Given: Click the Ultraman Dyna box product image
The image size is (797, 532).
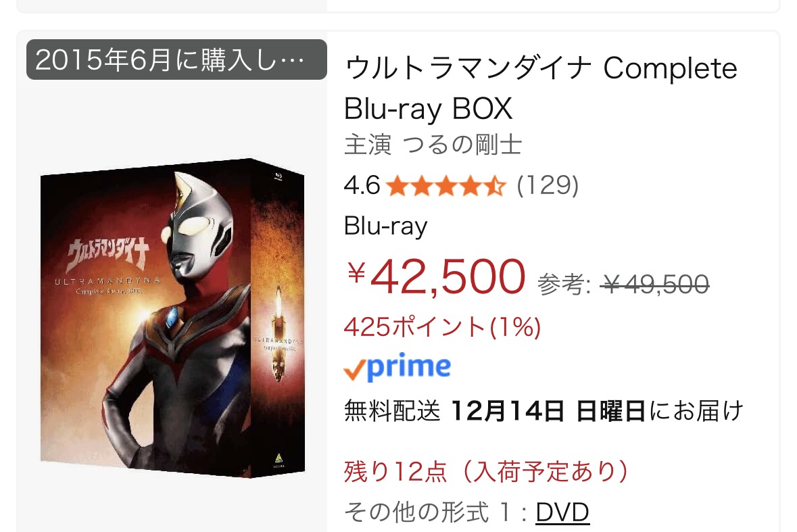Looking at the screenshot, I should tap(173, 318).
